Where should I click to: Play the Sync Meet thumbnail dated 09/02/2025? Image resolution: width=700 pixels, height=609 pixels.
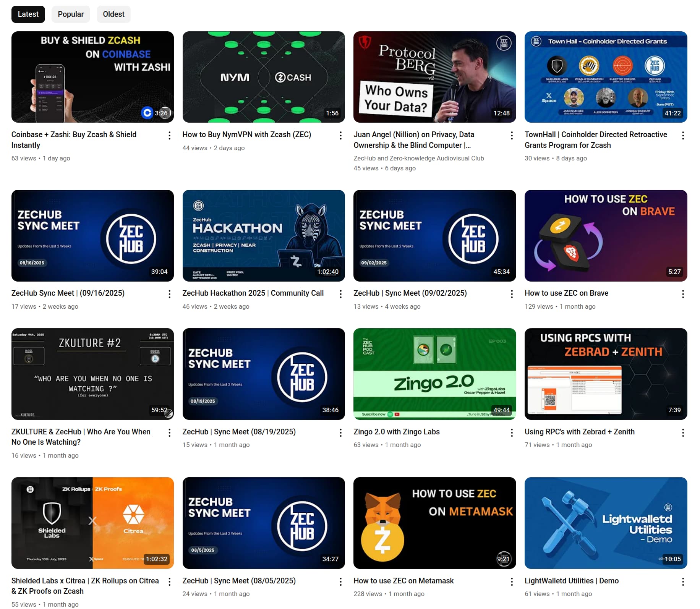coord(435,236)
